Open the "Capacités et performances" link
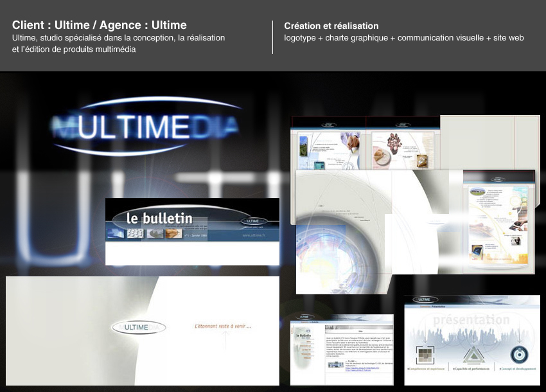Image resolution: width=546 pixels, height=392 pixels. coord(472,369)
